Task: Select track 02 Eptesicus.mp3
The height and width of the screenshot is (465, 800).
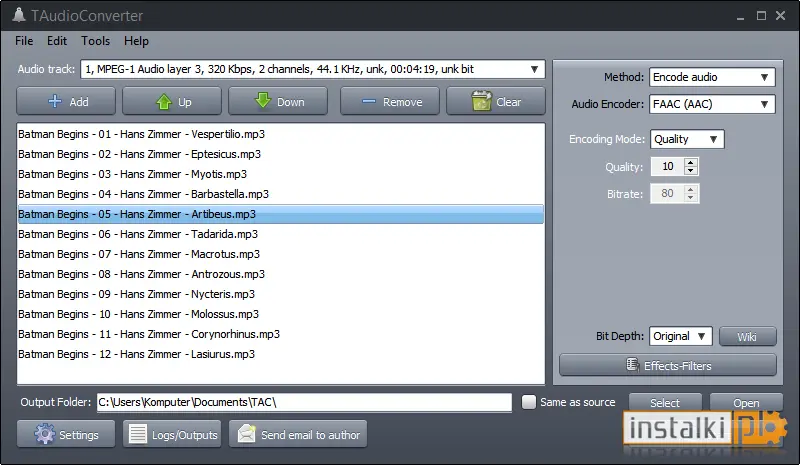Action: tap(281, 154)
